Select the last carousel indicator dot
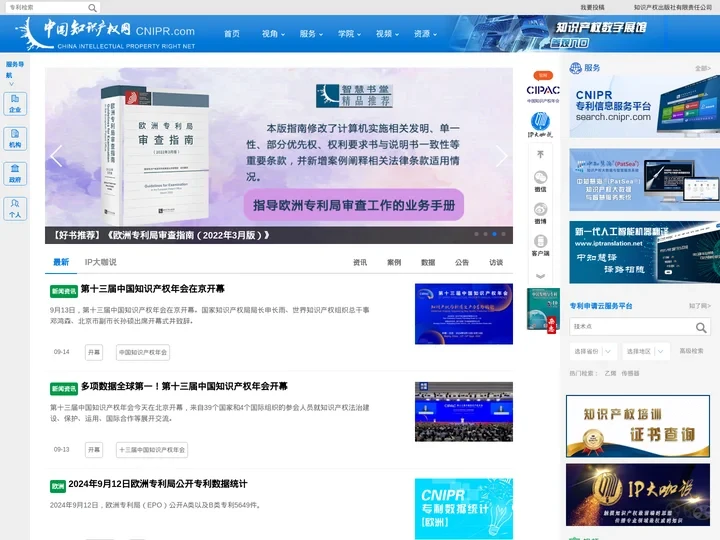Image resolution: width=720 pixels, height=540 pixels. click(503, 234)
